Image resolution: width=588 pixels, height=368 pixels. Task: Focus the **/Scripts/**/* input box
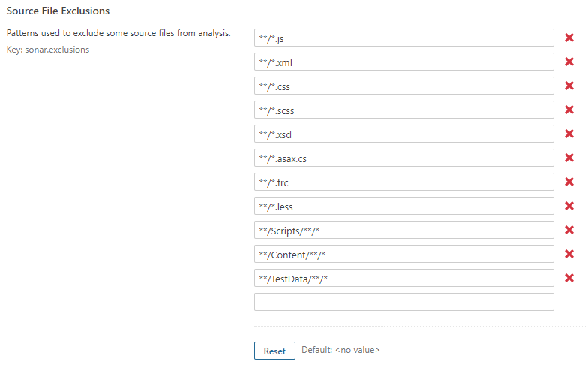tap(403, 230)
